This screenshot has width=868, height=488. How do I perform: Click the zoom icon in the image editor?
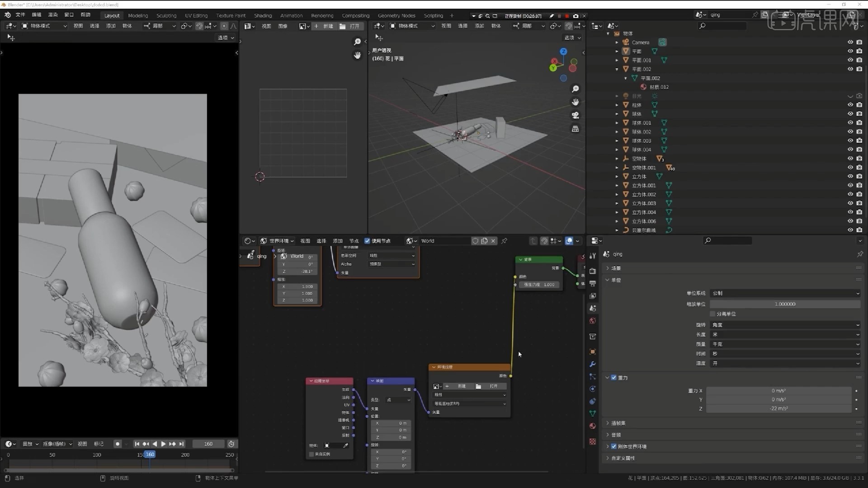[357, 42]
